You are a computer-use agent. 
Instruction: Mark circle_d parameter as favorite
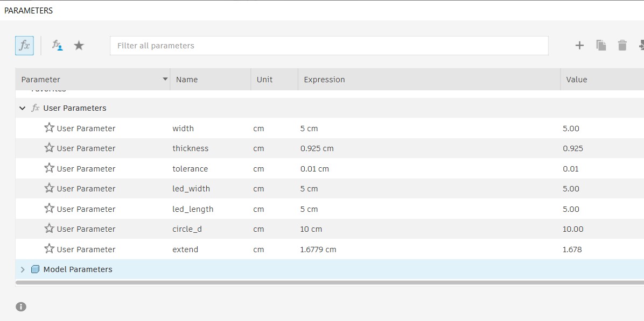coord(50,229)
